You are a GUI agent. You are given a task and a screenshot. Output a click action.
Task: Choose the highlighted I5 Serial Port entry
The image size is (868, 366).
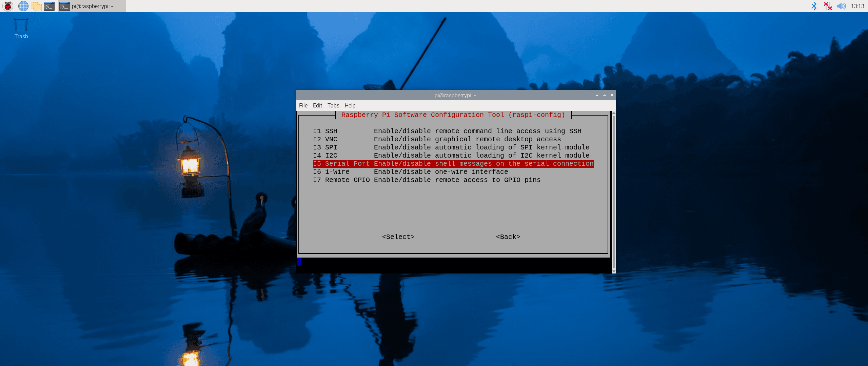[453, 164]
